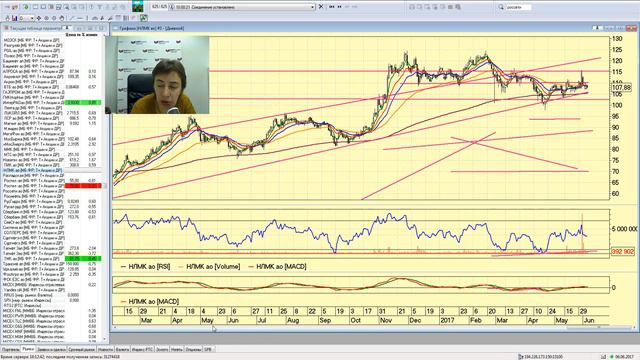This screenshot has height=360, width=640.
Task: Click the lower НЛМК ао [MACD] legend label
Action: 153,302
